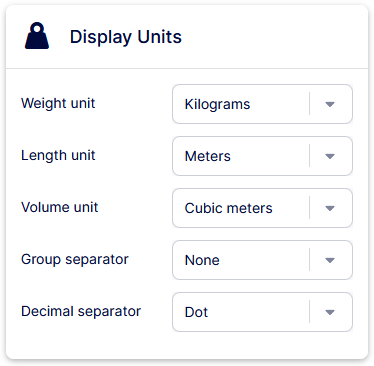Open the Weight unit dropdown arrow

point(330,104)
